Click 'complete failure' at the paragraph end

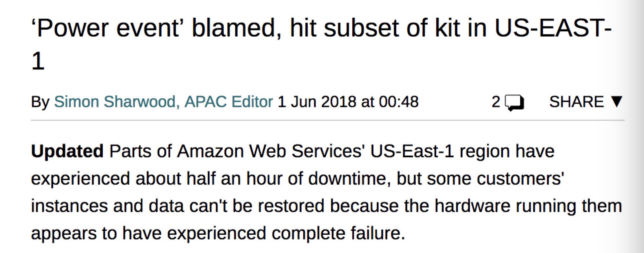coord(338,233)
